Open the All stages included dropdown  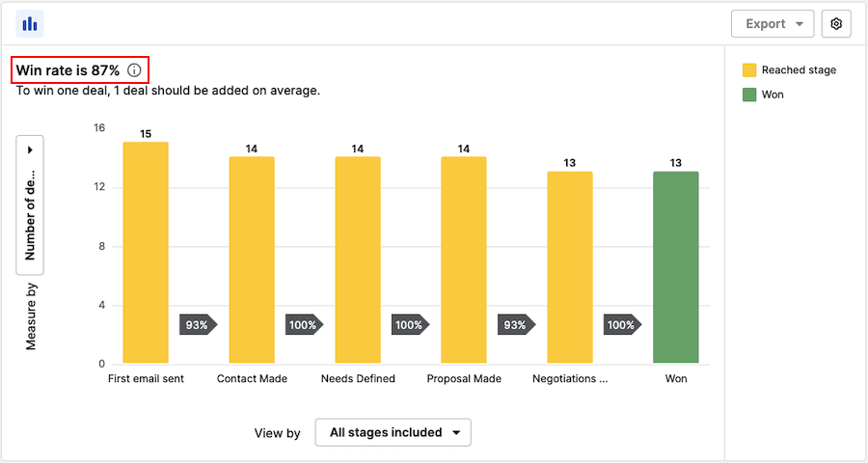[x=393, y=433]
